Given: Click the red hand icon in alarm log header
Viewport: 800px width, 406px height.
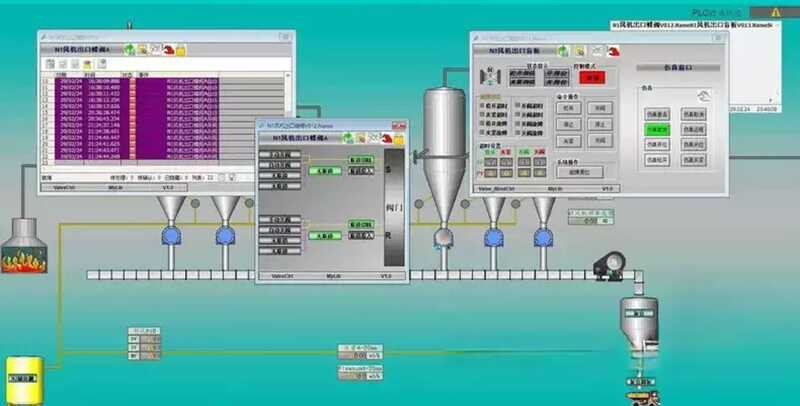Looking at the screenshot, I should pyautogui.click(x=170, y=48).
